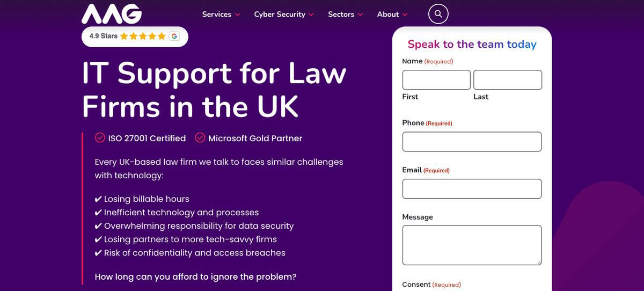The height and width of the screenshot is (291, 644).
Task: Click the ISO 27001 Certified check icon
Action: (x=100, y=138)
